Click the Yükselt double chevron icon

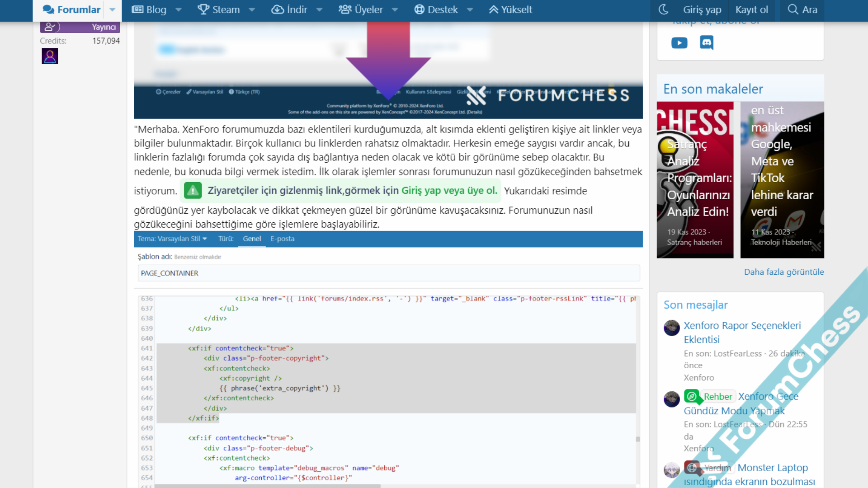[x=494, y=9]
